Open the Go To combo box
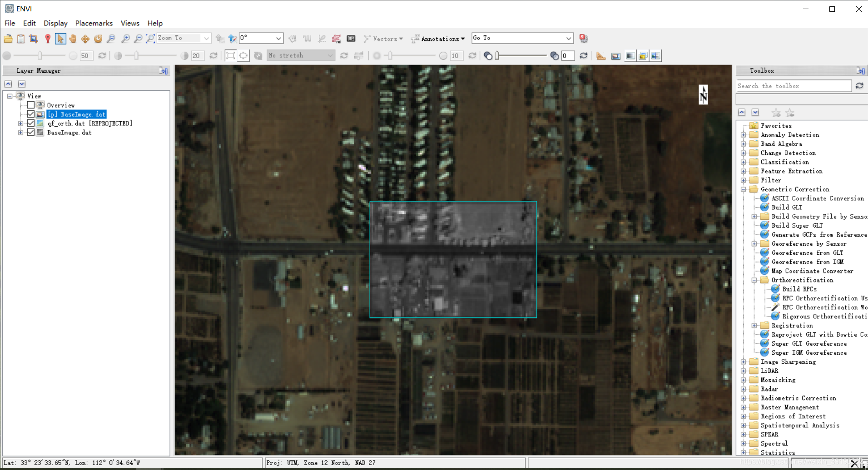868x470 pixels. (522, 38)
